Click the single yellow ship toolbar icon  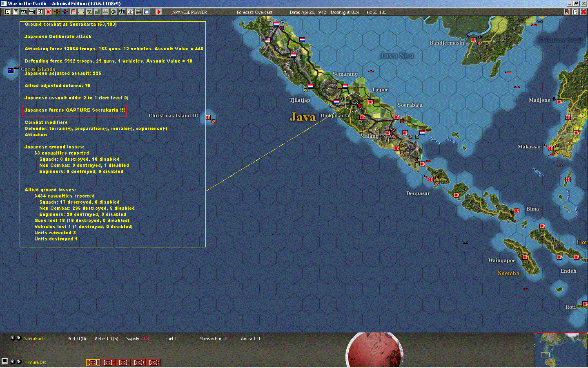pos(81,12)
